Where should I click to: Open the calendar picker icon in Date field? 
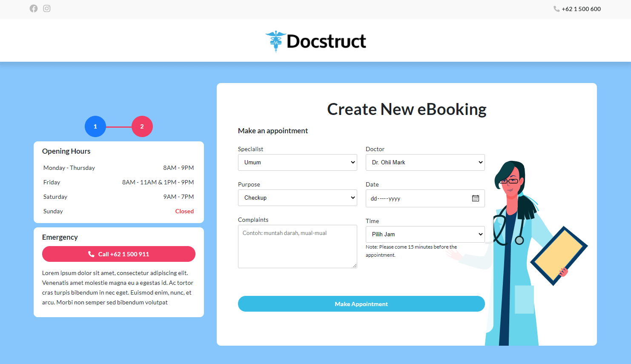[x=476, y=198]
